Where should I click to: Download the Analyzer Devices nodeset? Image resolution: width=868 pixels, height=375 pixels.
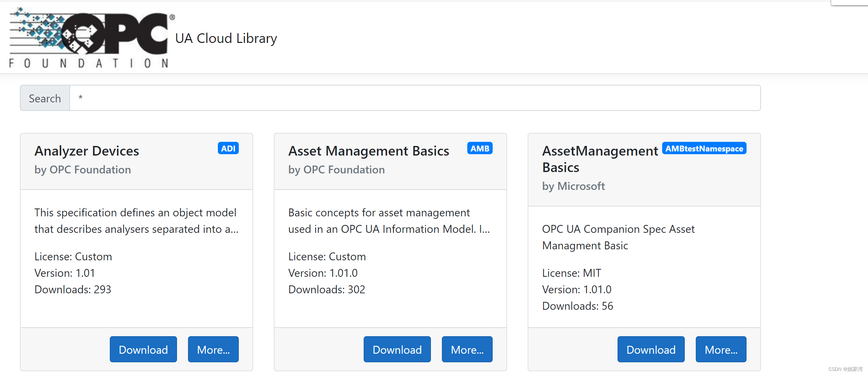click(x=143, y=349)
